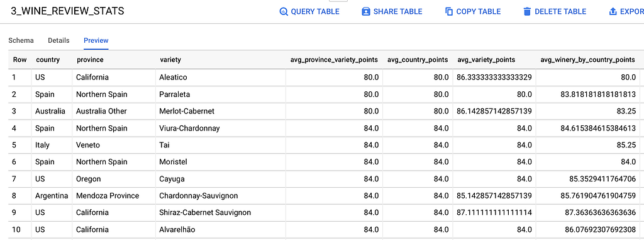Open the QUERY TABLE action

point(309,11)
